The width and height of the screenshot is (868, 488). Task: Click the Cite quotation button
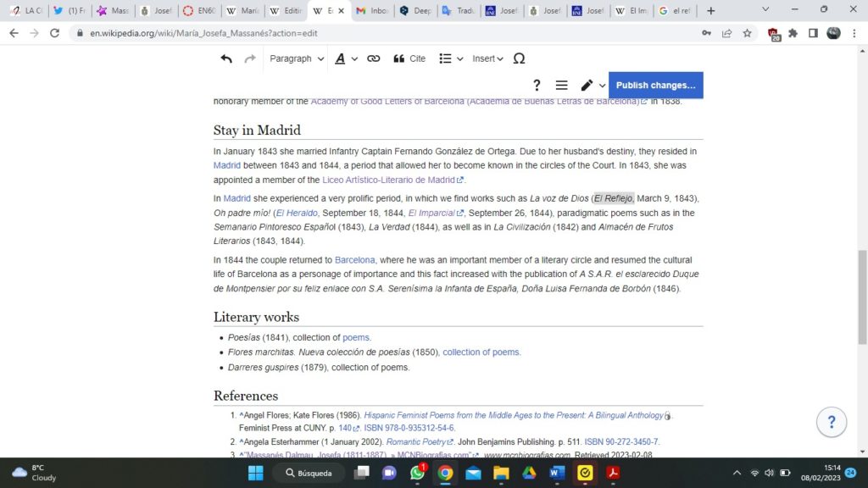[409, 58]
